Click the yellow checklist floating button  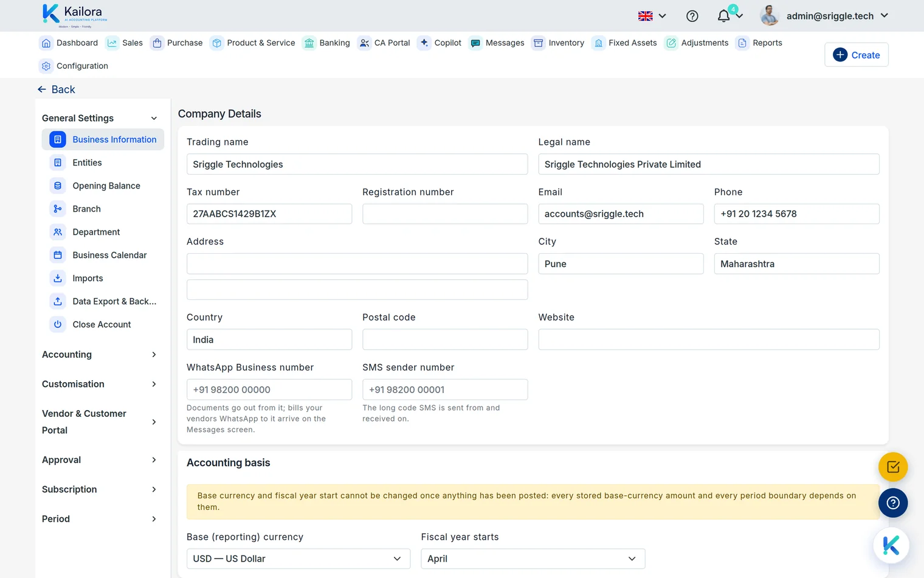893,467
